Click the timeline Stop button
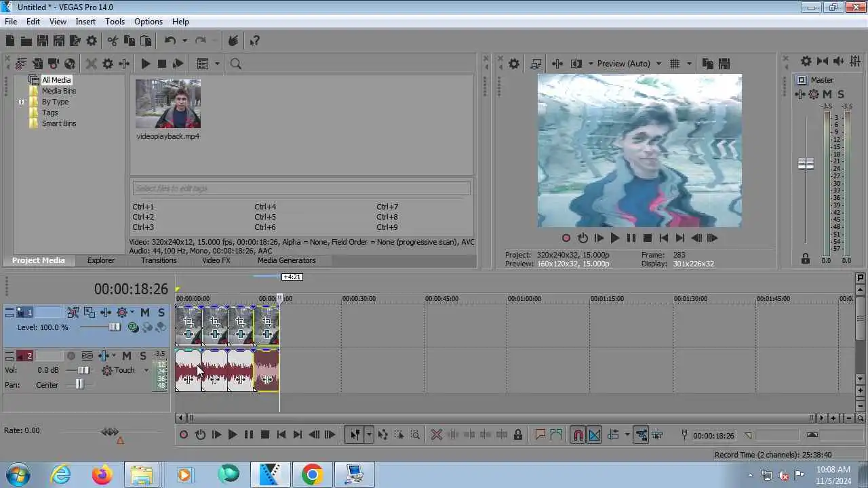This screenshot has width=868, height=488. pyautogui.click(x=265, y=435)
